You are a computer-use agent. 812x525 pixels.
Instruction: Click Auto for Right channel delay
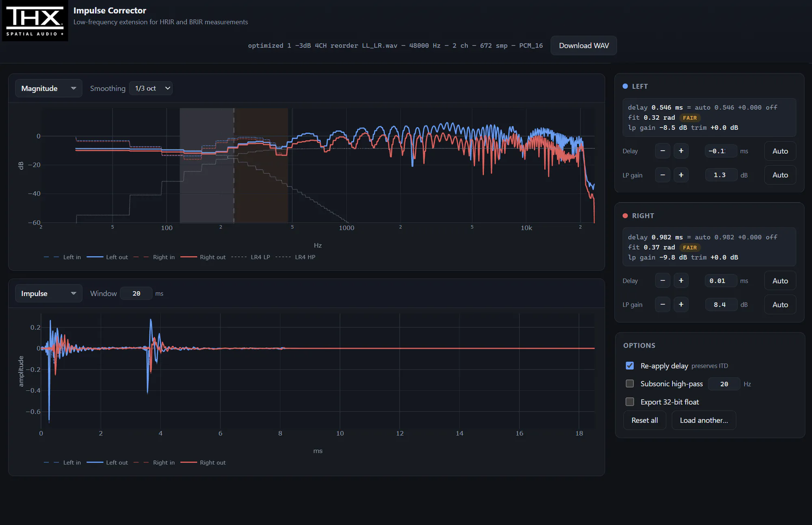(780, 281)
